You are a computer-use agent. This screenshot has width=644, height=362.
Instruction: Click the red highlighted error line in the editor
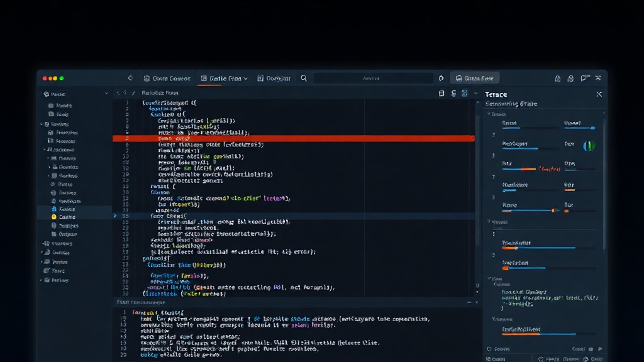point(294,139)
